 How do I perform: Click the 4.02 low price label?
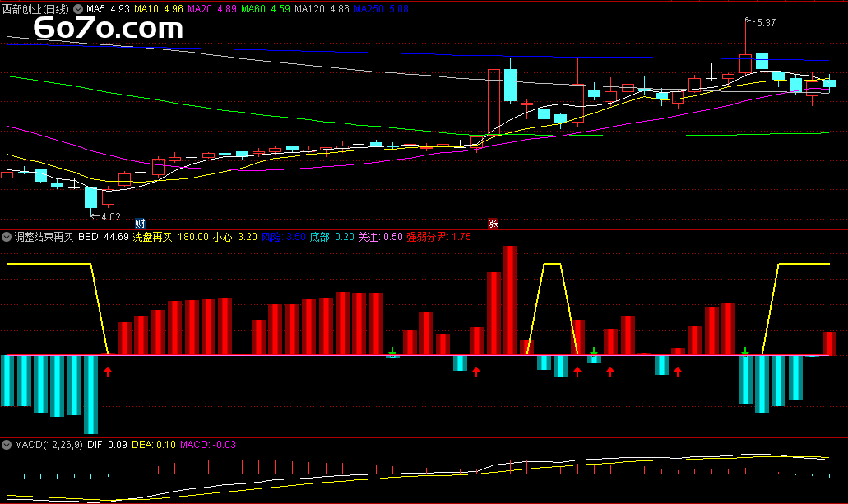111,217
